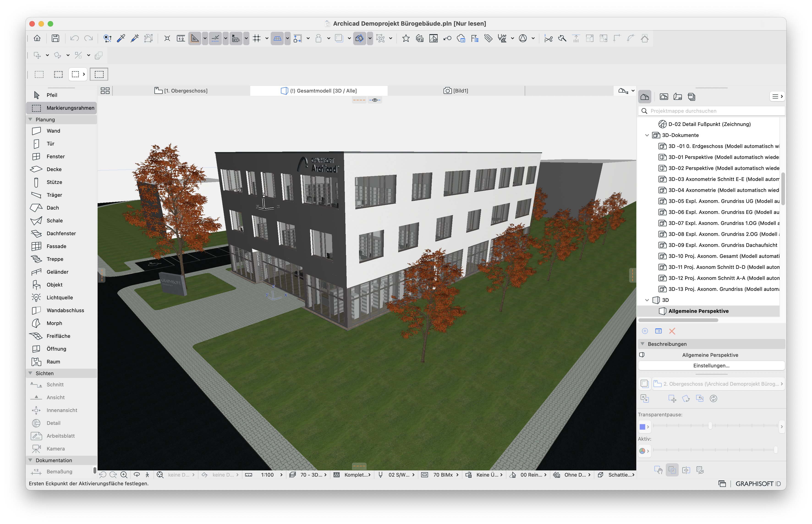The height and width of the screenshot is (524, 812).
Task: Select the Stütze tool
Action: tap(61, 182)
